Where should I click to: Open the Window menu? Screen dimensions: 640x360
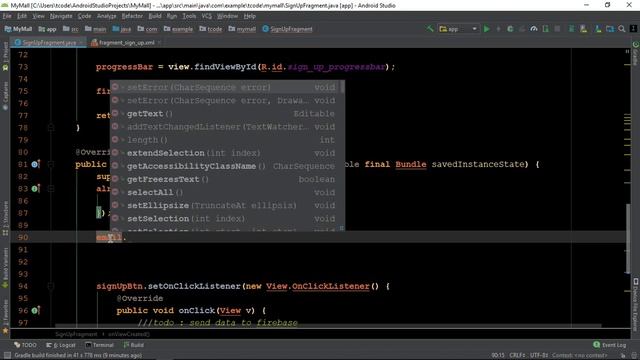pos(227,16)
